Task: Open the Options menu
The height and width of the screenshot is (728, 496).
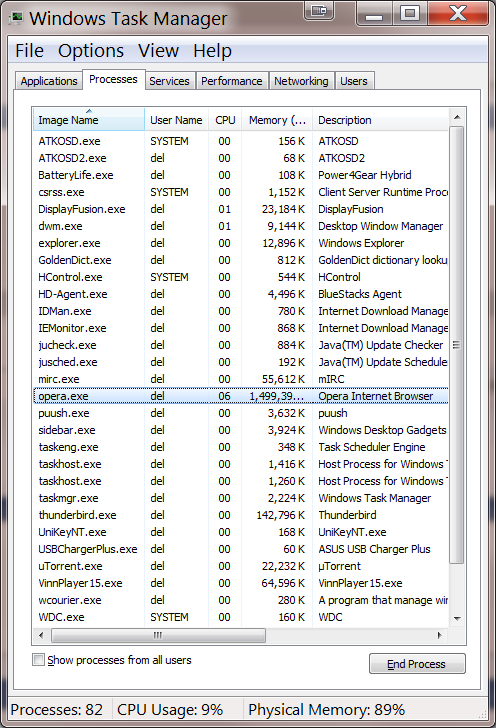Action: pyautogui.click(x=91, y=51)
